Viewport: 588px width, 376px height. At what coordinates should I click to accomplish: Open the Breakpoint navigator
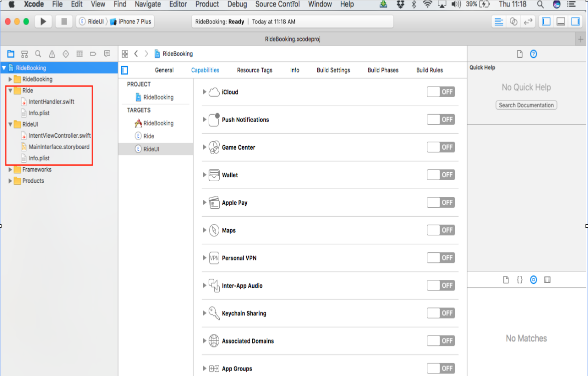click(x=93, y=54)
